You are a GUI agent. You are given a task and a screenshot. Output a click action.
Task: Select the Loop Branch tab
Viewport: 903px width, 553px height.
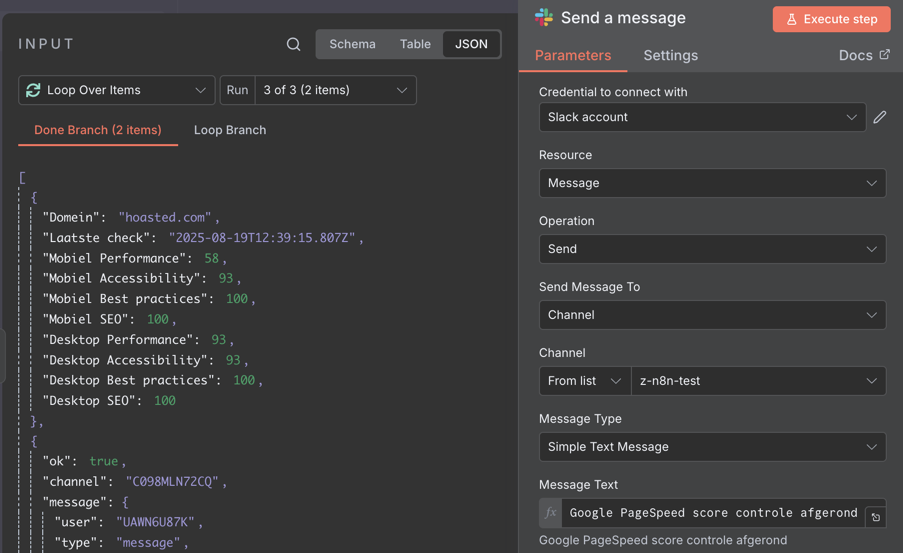[230, 130]
